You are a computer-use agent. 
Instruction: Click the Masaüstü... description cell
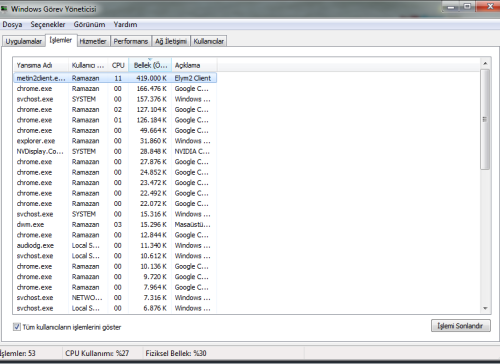pyautogui.click(x=192, y=225)
